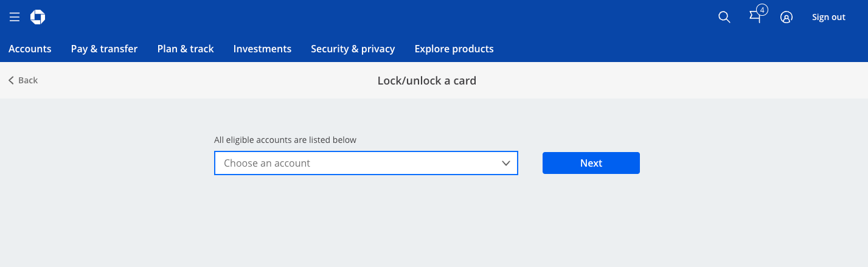
Task: Go to the Plan & track menu
Action: pyautogui.click(x=186, y=49)
